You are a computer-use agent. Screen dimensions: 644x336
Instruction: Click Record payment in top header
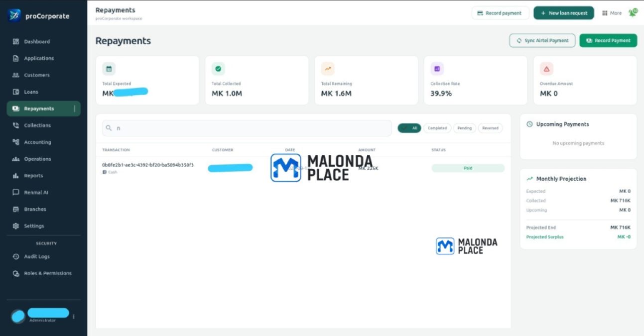(x=500, y=13)
